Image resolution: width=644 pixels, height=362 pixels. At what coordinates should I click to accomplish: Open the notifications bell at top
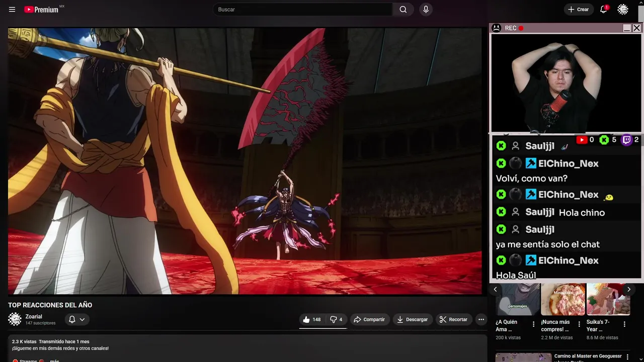click(604, 10)
